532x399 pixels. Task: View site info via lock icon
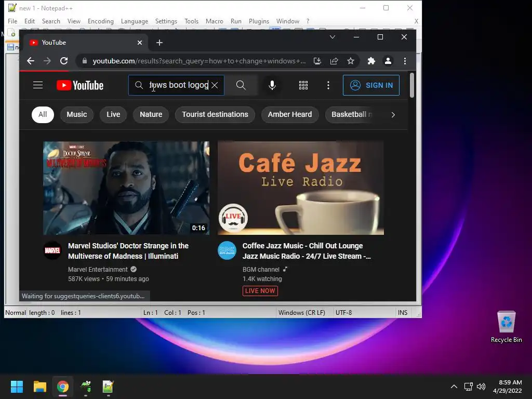tap(85, 61)
